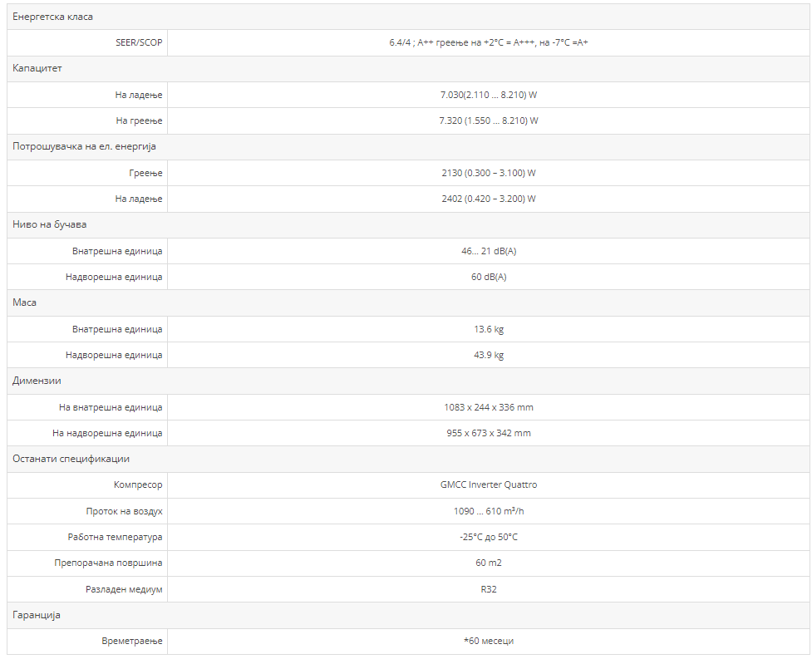The height and width of the screenshot is (659, 812).
Task: Click the Греење consumption row label
Action: 147,173
